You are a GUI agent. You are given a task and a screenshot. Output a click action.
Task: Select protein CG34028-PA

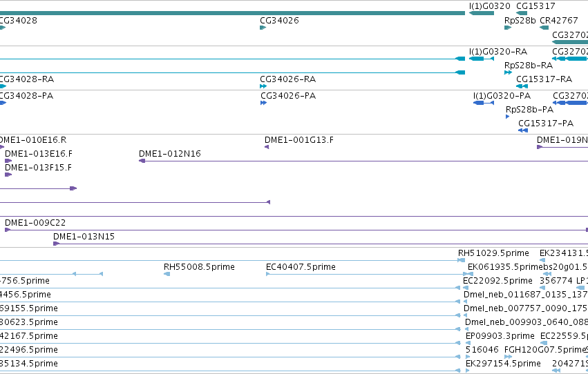click(x=26, y=96)
